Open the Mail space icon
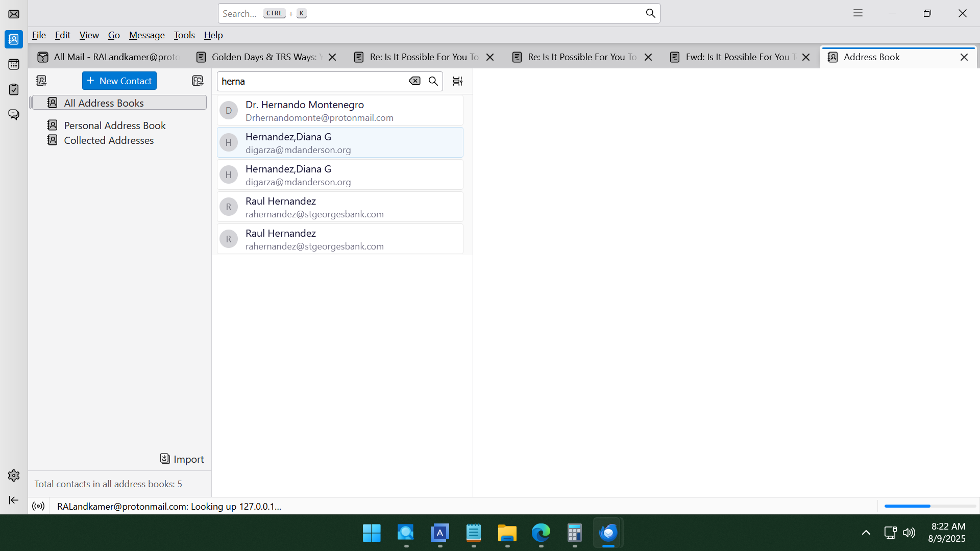Viewport: 980px width, 551px height. coord(14,14)
